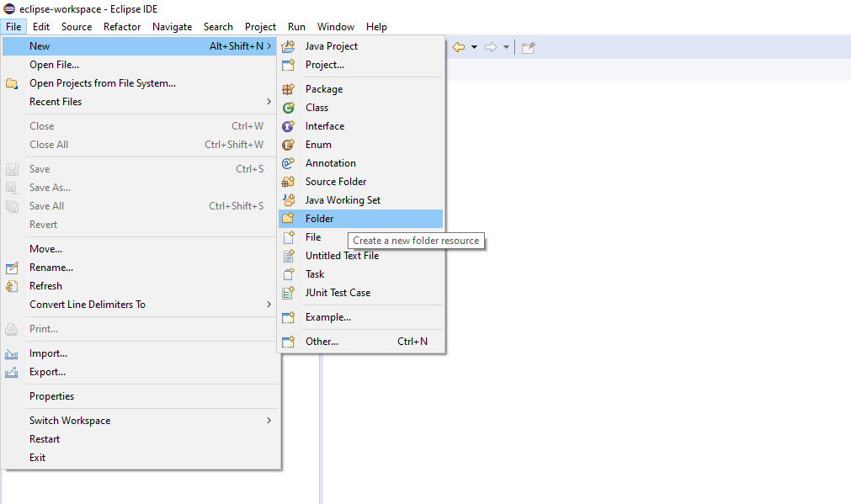This screenshot has height=504, width=851.
Task: Click the Source Folder icon
Action: pyautogui.click(x=288, y=181)
